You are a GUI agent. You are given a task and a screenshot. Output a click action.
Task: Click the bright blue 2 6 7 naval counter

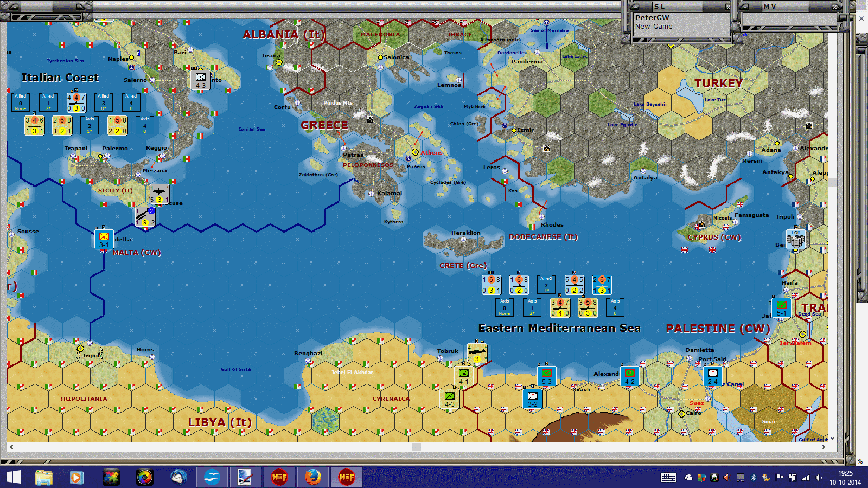[602, 285]
